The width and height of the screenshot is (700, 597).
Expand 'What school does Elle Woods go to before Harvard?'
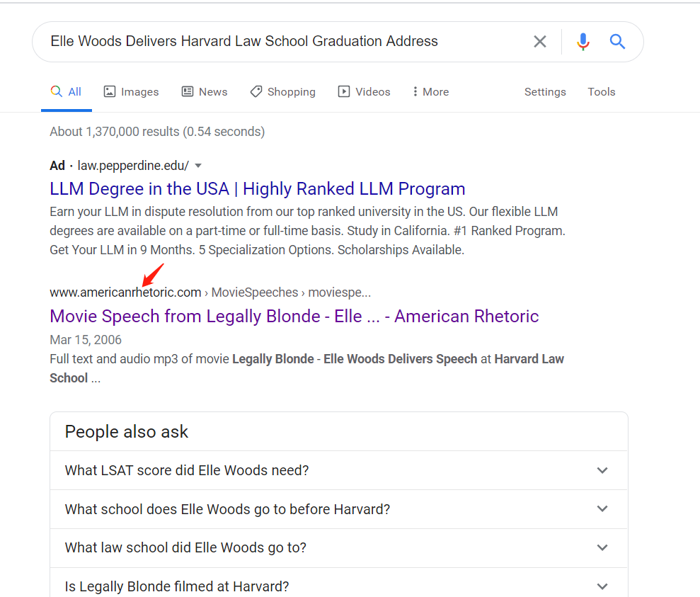[339, 509]
